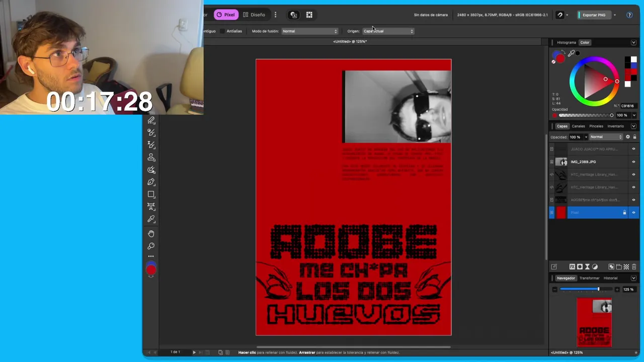Expand the Export PNG arrow menu
Viewport: 644px width, 362px height.
615,15
